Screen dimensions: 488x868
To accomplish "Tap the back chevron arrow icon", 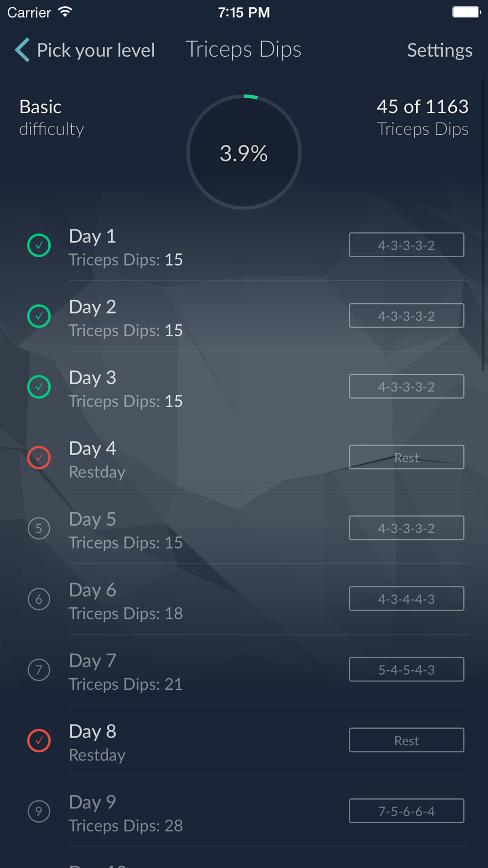I will click(x=22, y=50).
